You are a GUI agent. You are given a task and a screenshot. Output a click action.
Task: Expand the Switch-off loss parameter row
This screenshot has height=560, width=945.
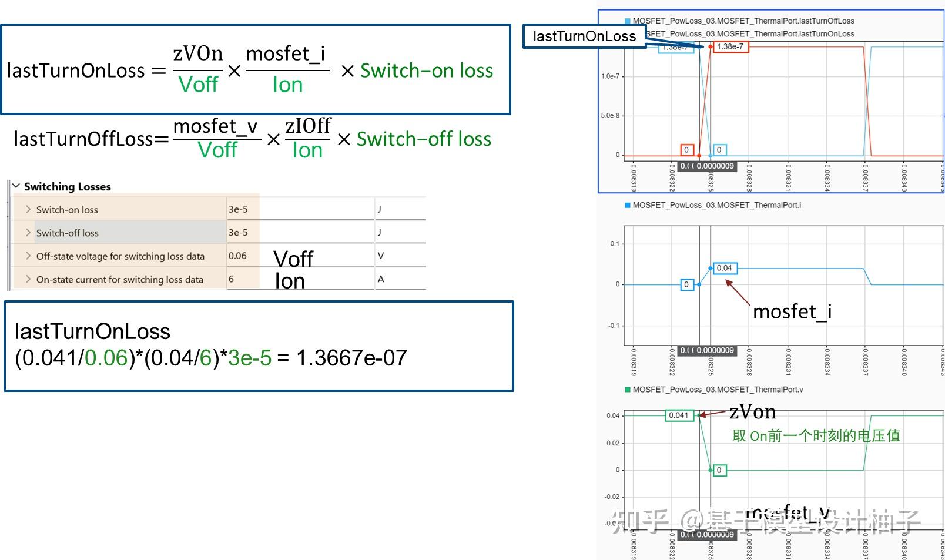pyautogui.click(x=28, y=233)
